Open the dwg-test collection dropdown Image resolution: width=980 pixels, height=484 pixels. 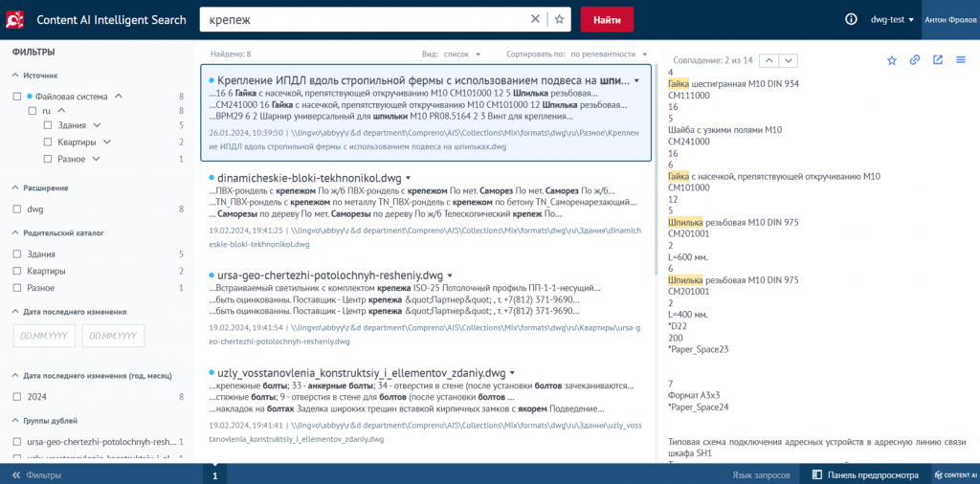tap(892, 20)
